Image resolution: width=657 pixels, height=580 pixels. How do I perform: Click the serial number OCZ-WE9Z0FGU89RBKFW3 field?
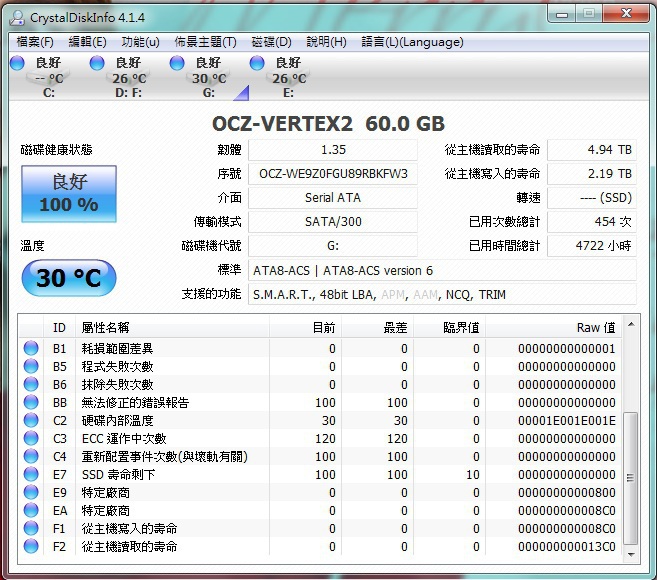pos(333,173)
